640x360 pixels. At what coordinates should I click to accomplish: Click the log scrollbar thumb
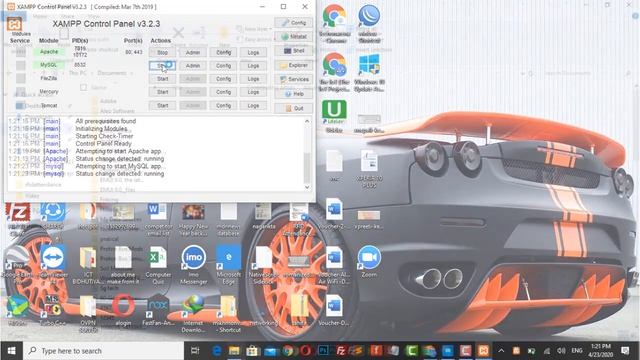[x=307, y=168]
